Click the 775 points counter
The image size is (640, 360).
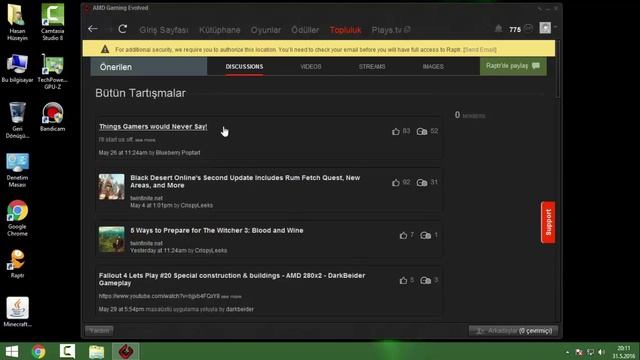(515, 29)
